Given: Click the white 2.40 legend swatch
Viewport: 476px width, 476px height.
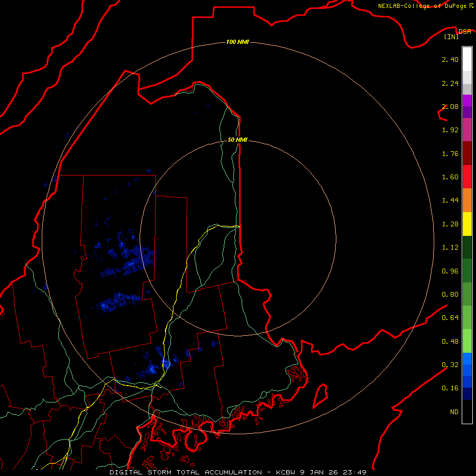Looking at the screenshot, I should tap(467, 59).
